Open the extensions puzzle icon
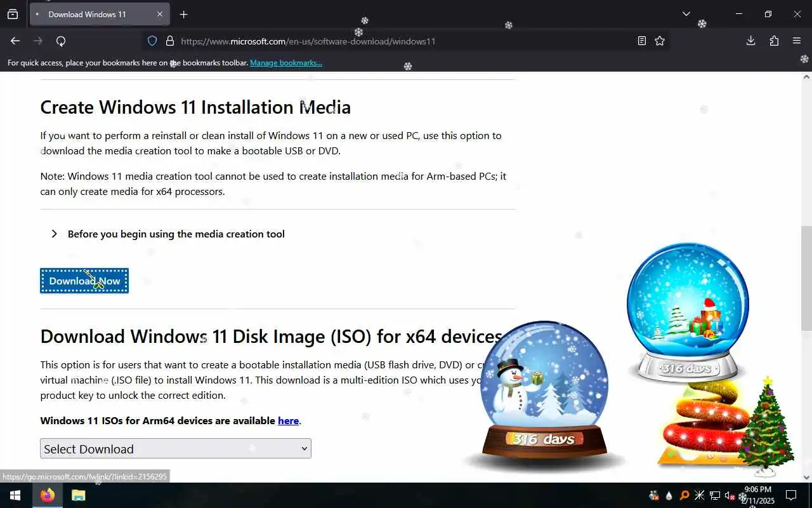The height and width of the screenshot is (508, 812). 774,41
